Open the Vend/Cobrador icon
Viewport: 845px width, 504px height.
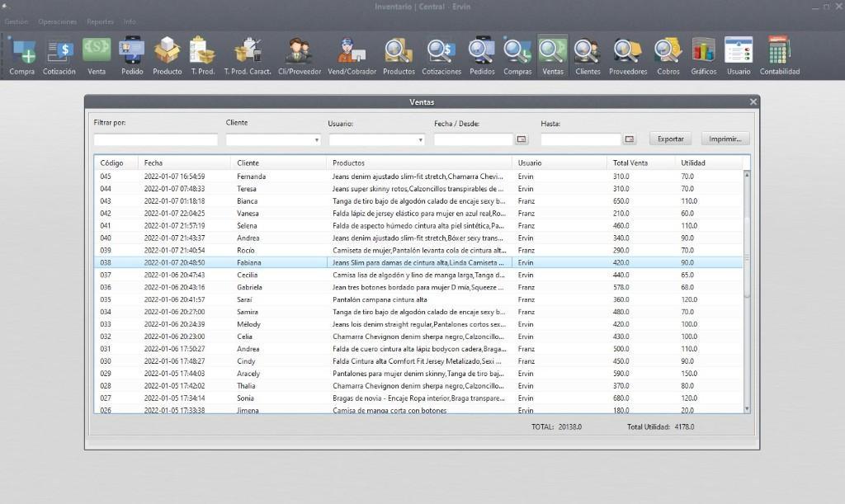coord(352,56)
